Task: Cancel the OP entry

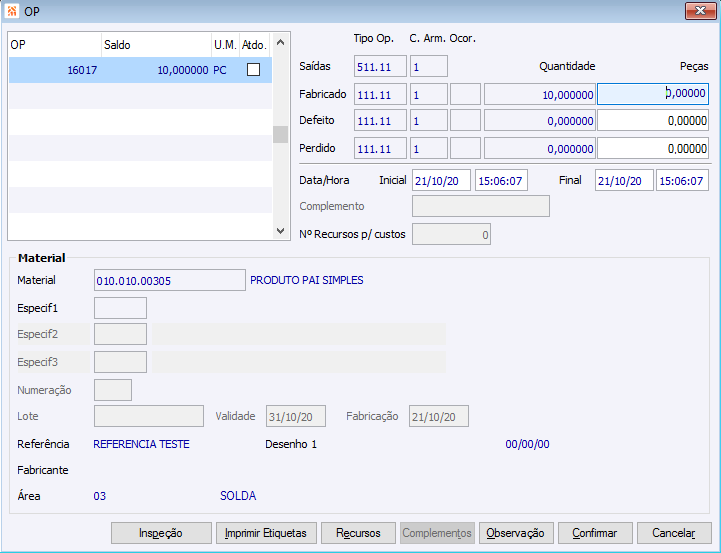Action: [x=674, y=533]
